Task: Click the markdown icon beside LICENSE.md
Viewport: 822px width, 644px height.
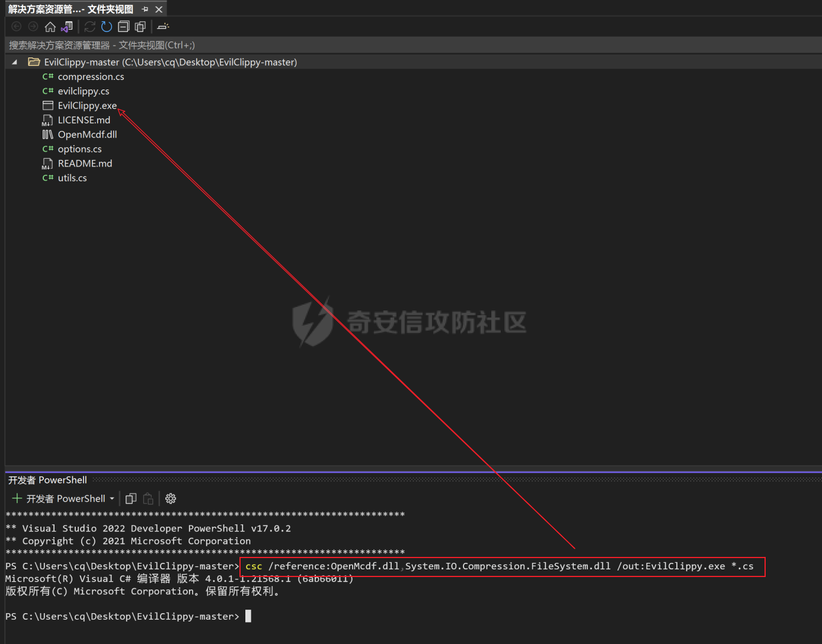Action: [47, 120]
